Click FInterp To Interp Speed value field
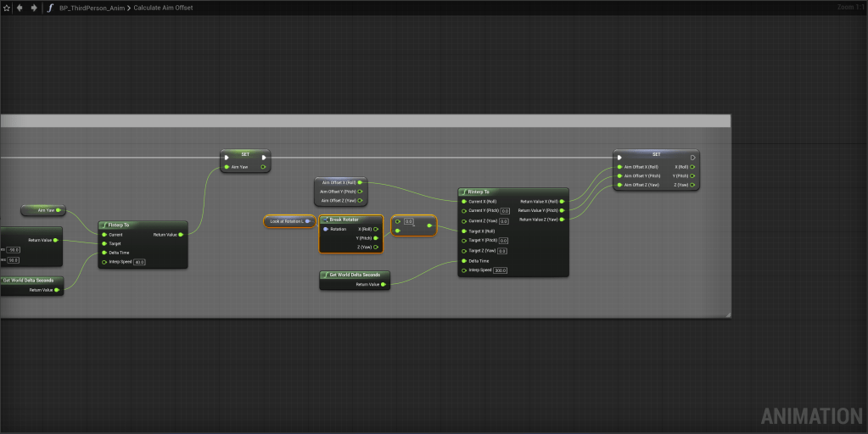 [x=139, y=262]
